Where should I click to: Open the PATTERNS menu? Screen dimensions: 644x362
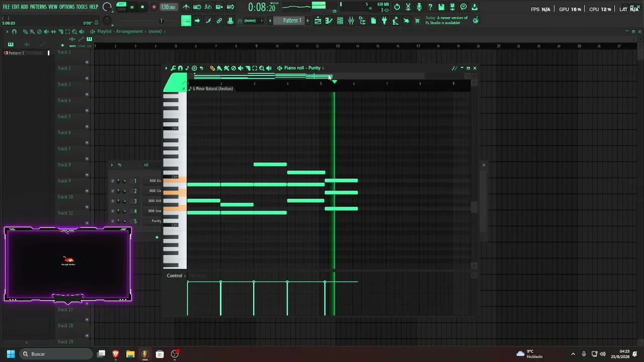pyautogui.click(x=38, y=7)
